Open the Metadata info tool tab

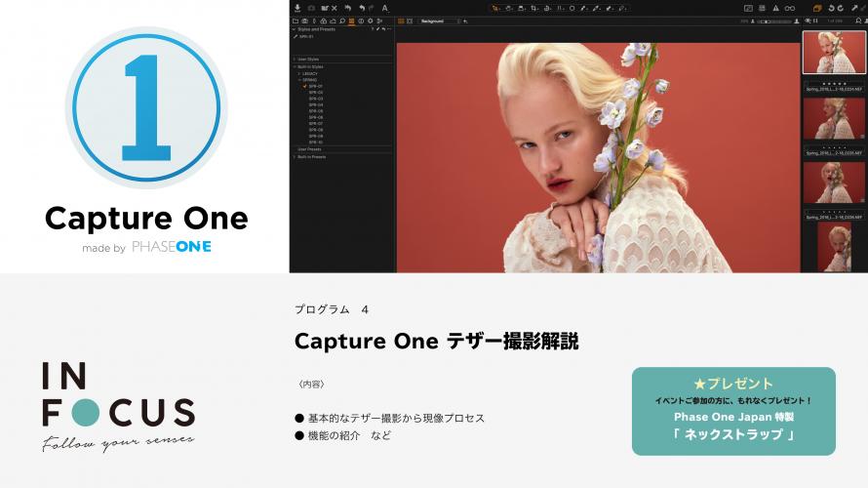pyautogui.click(x=361, y=21)
